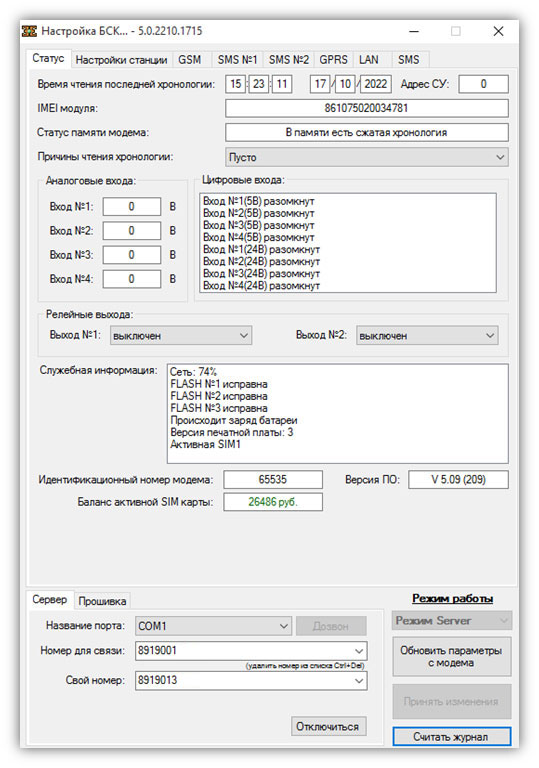
Task: Click the seconds field showing 11
Action: click(x=282, y=84)
